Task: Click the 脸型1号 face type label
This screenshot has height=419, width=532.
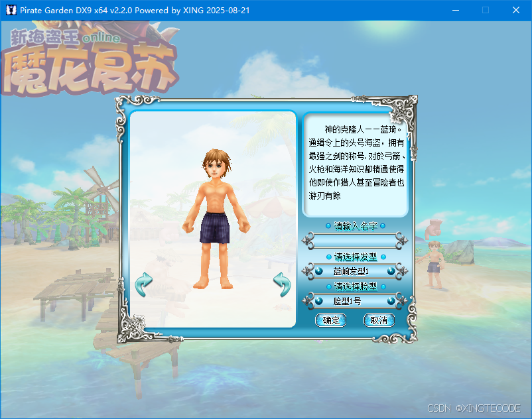Action: [347, 301]
